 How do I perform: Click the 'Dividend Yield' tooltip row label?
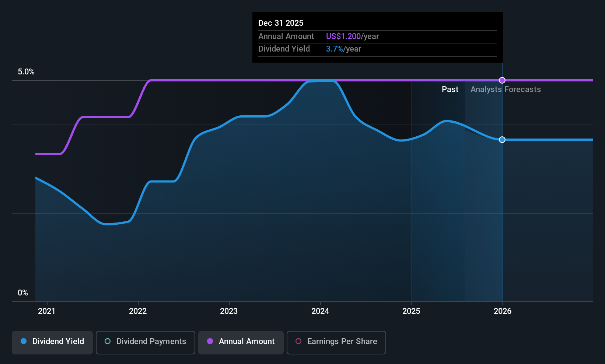pos(284,49)
